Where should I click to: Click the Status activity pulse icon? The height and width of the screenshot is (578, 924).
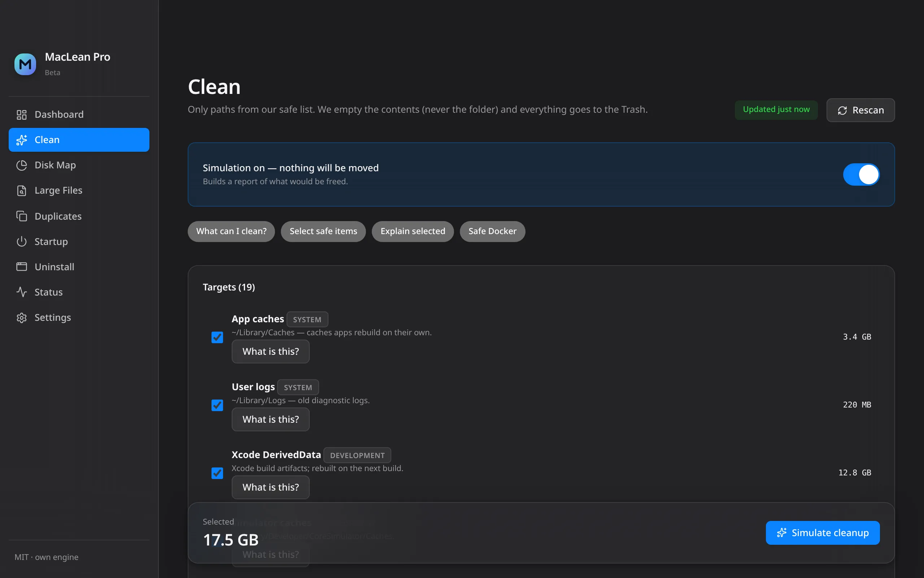[22, 292]
